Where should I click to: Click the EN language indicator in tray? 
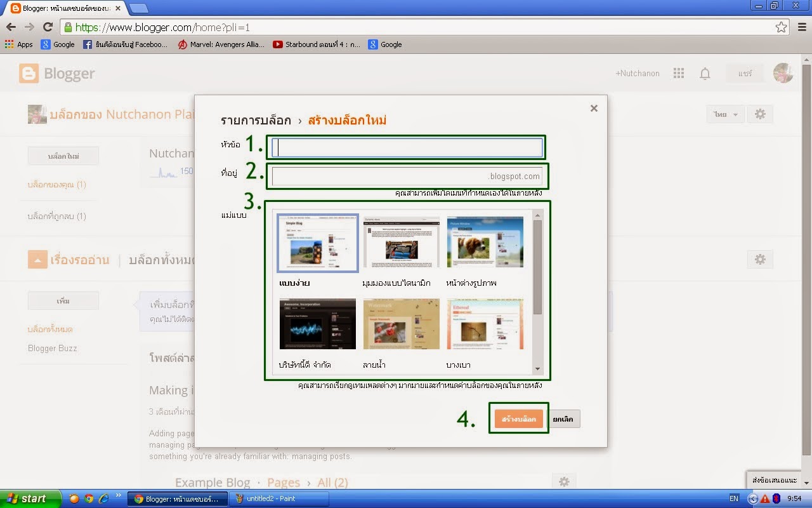[734, 498]
